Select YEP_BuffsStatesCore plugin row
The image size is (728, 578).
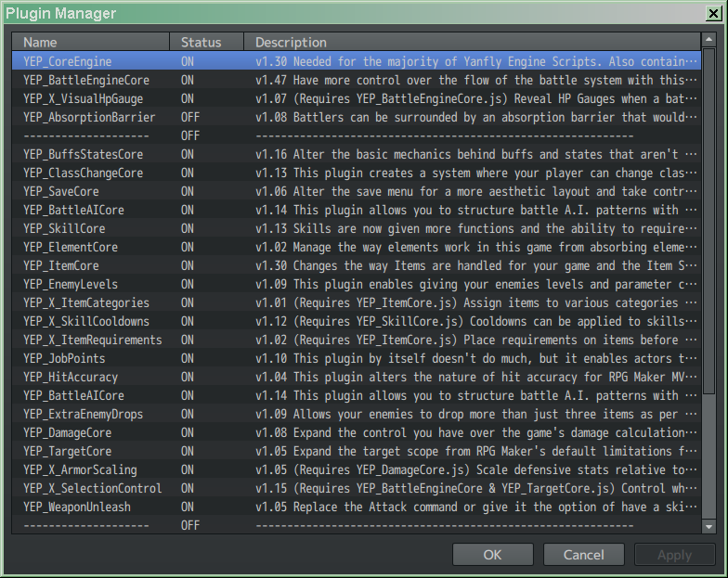[357, 154]
